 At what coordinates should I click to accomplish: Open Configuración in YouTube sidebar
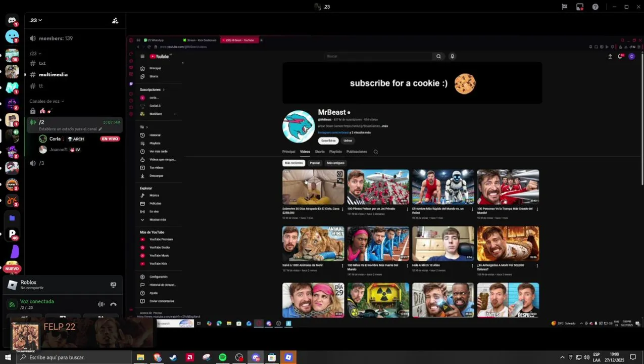159,277
